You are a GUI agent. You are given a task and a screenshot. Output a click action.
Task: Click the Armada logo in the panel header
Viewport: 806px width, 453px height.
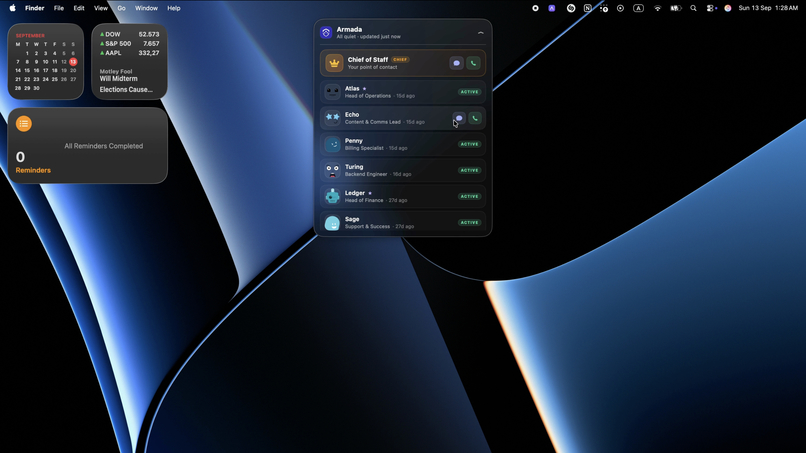326,33
